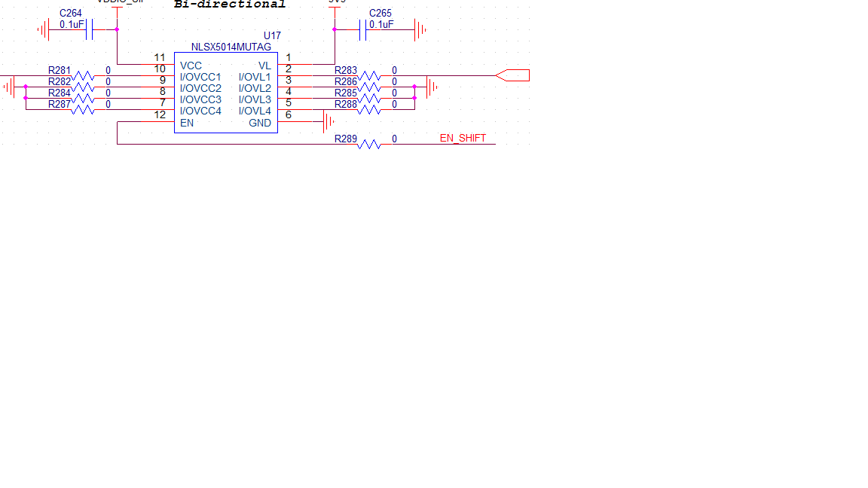868x488 pixels.
Task: Select the R283 resistor zigzag symbol
Action: click(368, 76)
